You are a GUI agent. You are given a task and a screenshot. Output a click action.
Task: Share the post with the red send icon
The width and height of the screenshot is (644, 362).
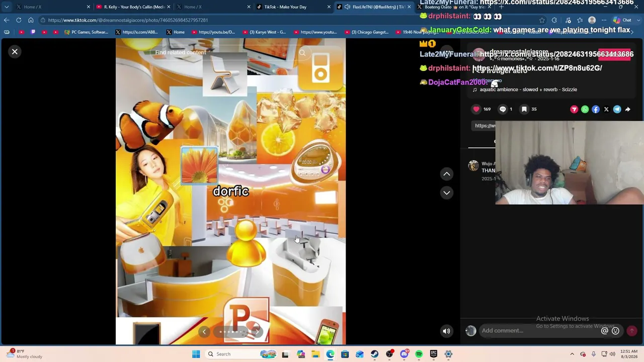(574, 109)
